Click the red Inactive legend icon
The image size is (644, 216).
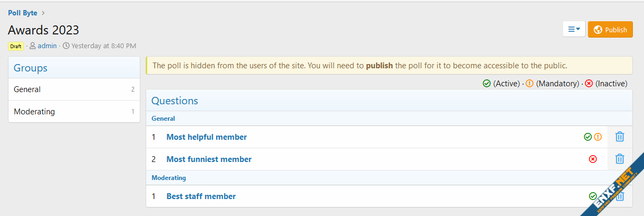pyautogui.click(x=589, y=84)
